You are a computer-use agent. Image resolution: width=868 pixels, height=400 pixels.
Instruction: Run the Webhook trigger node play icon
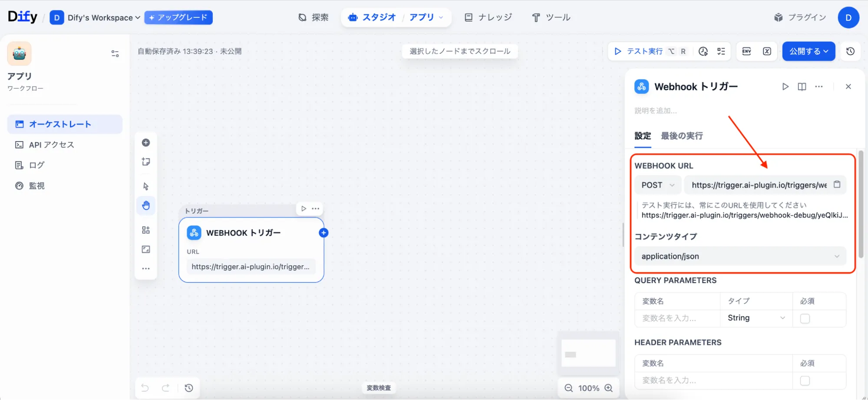785,86
